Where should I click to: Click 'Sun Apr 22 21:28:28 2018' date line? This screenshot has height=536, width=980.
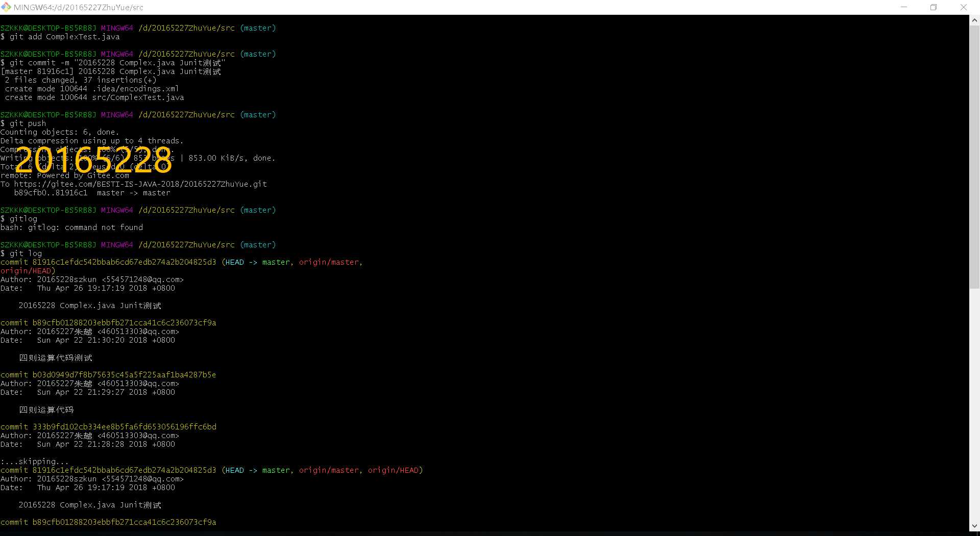[x=88, y=444]
